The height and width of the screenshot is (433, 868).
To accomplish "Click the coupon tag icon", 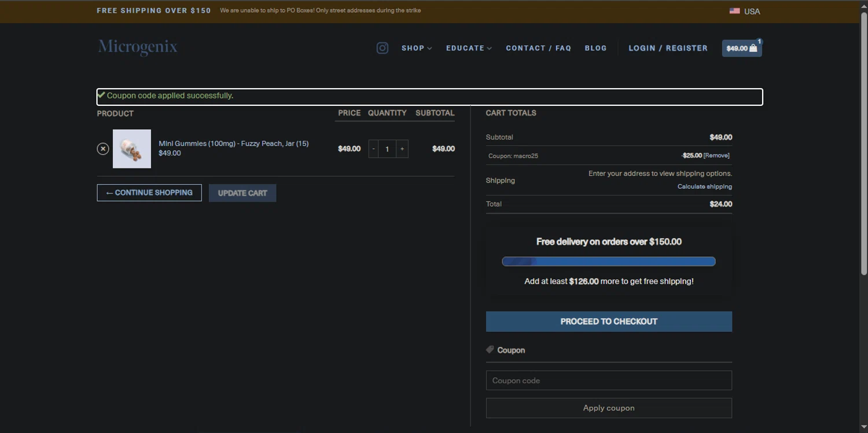I will [x=490, y=350].
